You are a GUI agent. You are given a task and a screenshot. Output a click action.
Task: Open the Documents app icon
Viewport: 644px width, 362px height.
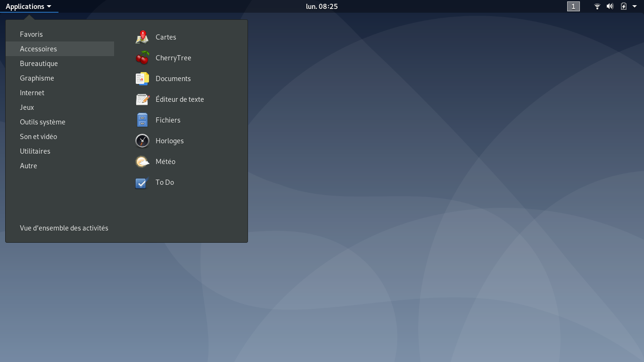pyautogui.click(x=142, y=79)
